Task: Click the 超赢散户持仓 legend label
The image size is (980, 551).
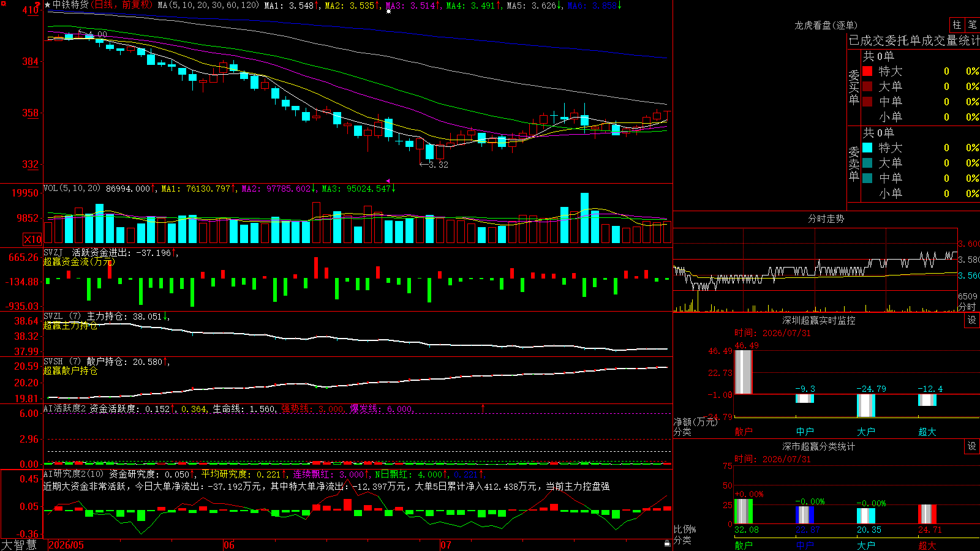Action: click(x=70, y=371)
